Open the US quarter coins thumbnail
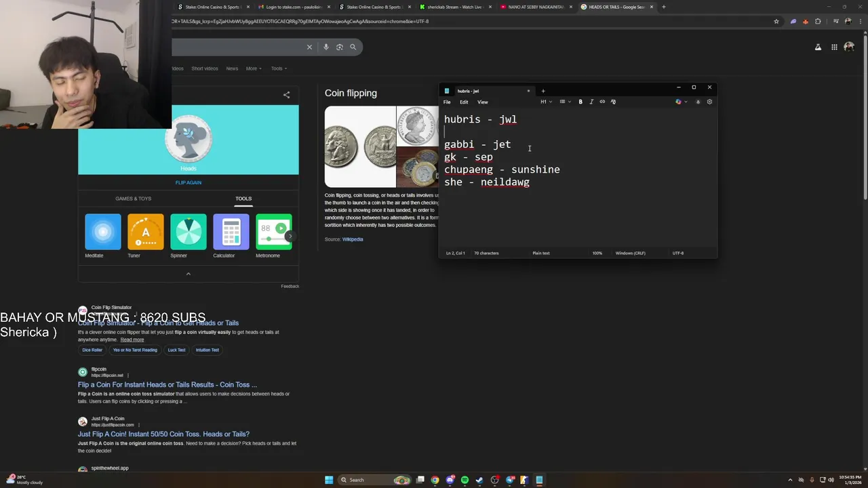This screenshot has width=868, height=488. [360, 146]
